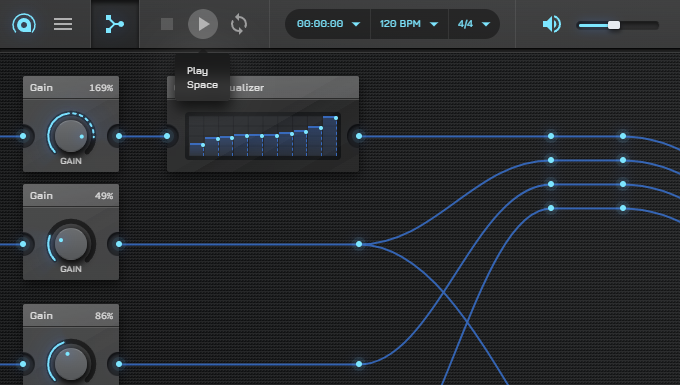Image resolution: width=680 pixels, height=385 pixels.
Task: Select the 49% Gain node header
Action: [x=71, y=196]
